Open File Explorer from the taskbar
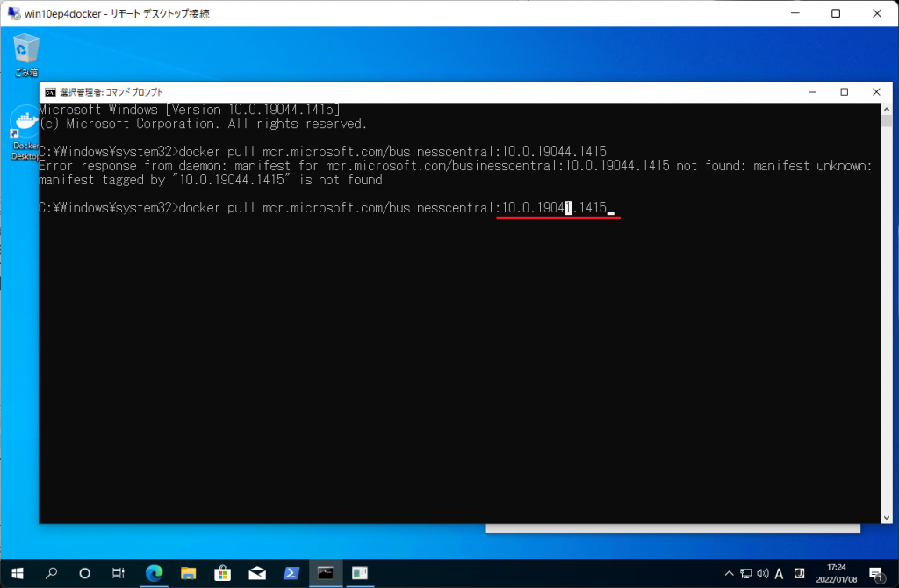899x588 pixels. tap(188, 573)
